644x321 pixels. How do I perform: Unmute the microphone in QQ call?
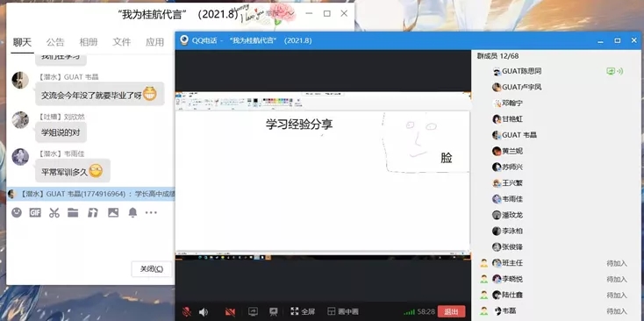point(187,311)
